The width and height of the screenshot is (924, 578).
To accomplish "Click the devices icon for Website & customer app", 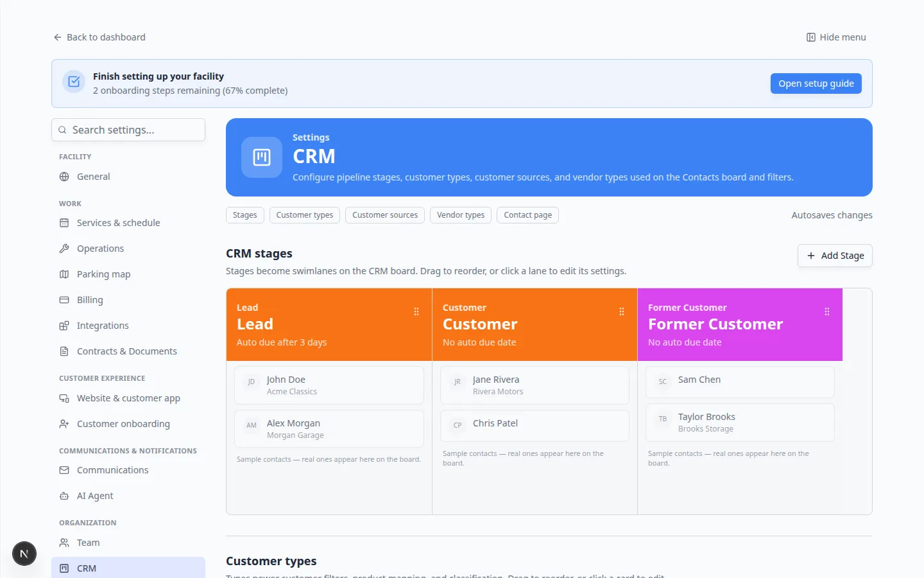I will click(x=64, y=398).
